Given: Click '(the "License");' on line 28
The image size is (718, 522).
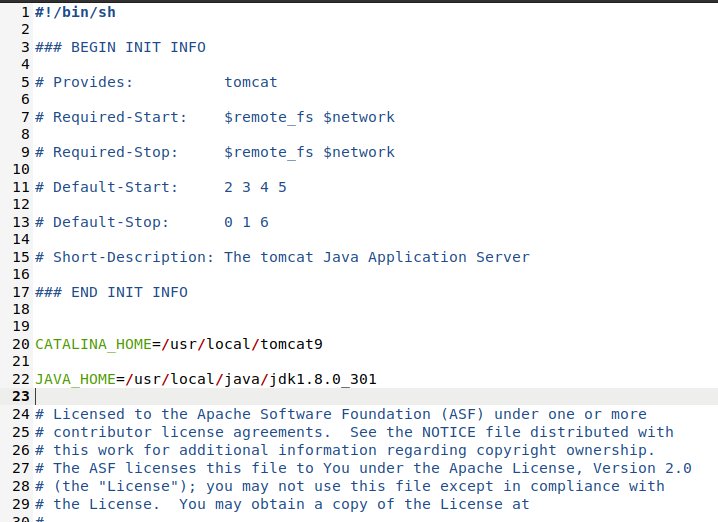Looking at the screenshot, I should click(x=125, y=486).
